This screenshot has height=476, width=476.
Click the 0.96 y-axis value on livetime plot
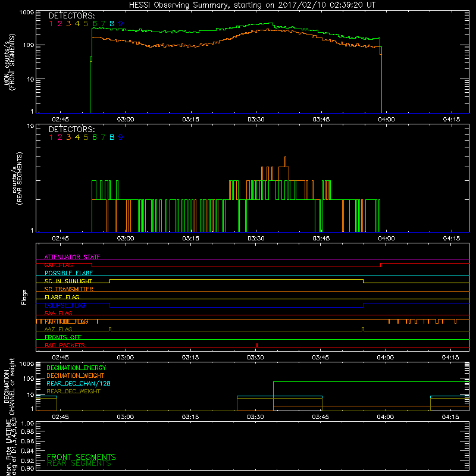pos(27,441)
